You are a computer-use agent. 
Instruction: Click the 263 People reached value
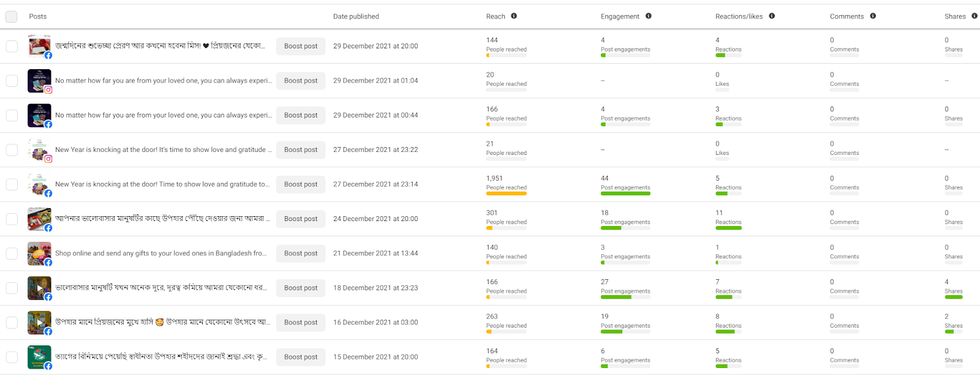pos(492,317)
